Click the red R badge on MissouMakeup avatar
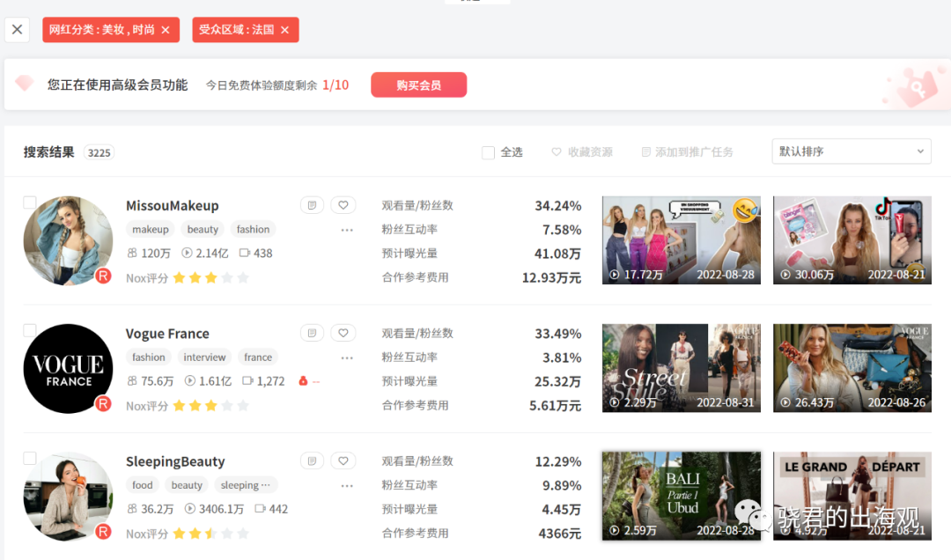951x560 pixels. tap(104, 276)
